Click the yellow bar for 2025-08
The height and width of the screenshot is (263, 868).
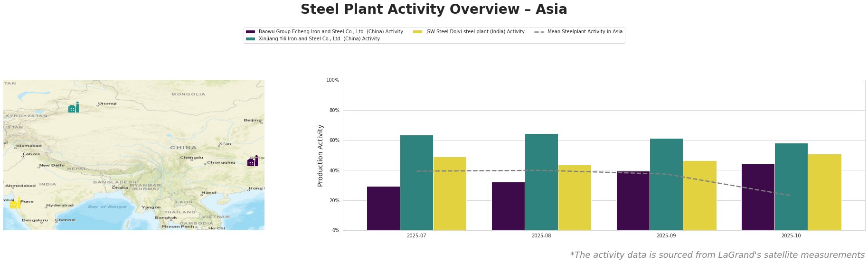575,197
